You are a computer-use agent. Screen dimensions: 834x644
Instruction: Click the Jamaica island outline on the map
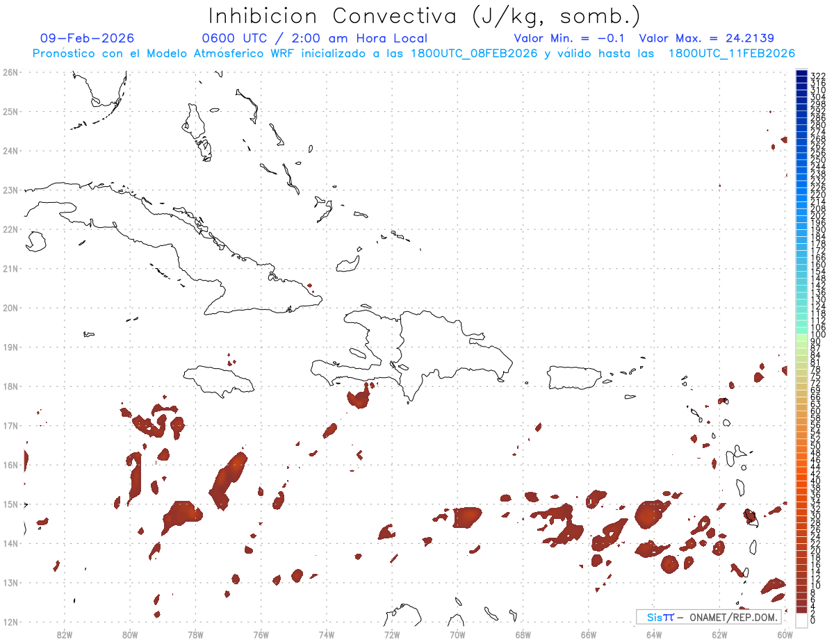[219, 381]
